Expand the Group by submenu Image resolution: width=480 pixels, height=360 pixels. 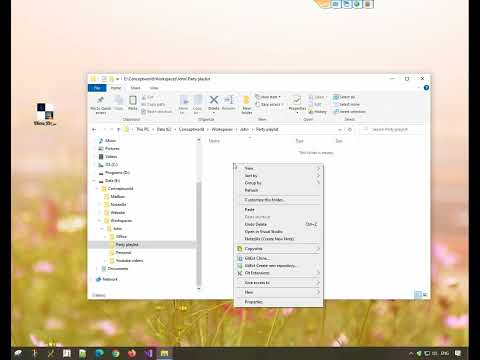318,183
